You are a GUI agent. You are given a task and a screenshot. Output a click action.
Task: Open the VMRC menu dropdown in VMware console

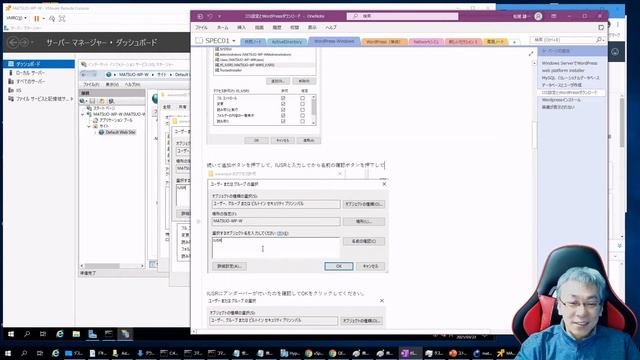[x=17, y=18]
